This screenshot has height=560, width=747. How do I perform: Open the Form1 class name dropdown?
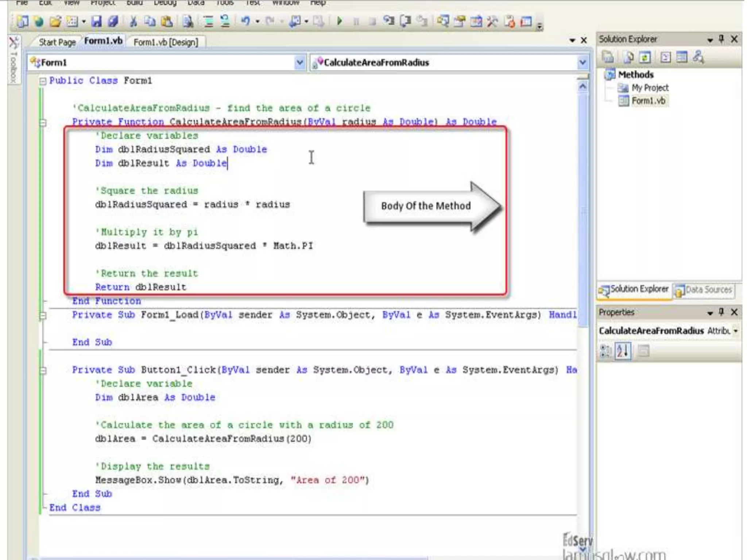pyautogui.click(x=299, y=63)
